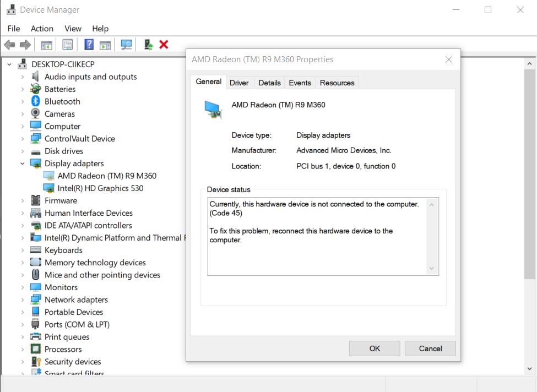
Task: Click the red X Uninstall device icon
Action: click(164, 45)
